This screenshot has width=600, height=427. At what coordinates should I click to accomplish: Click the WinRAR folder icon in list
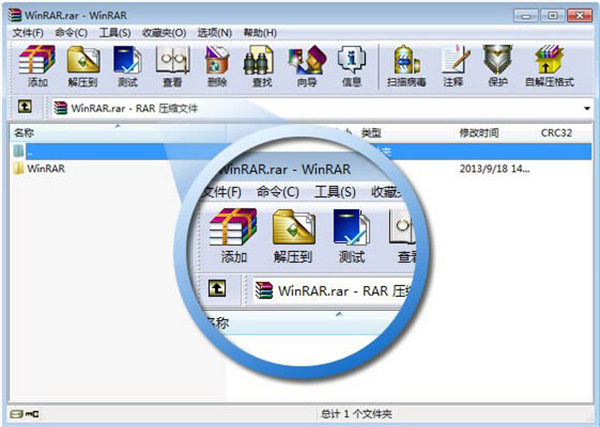[x=18, y=168]
